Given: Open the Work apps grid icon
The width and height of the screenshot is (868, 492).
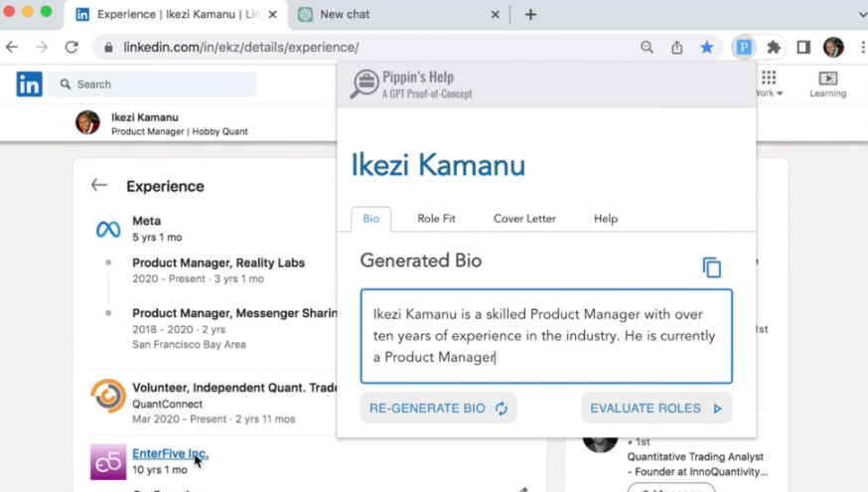Looking at the screenshot, I should [x=769, y=78].
